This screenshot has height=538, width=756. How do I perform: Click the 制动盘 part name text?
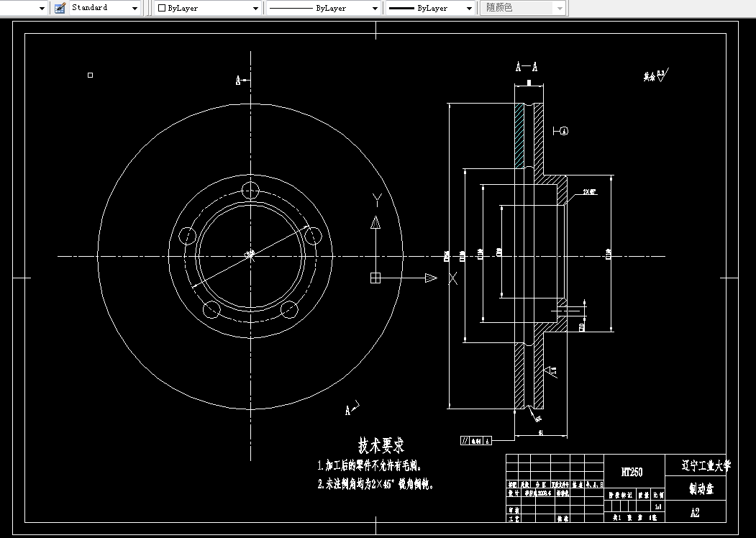[701, 489]
